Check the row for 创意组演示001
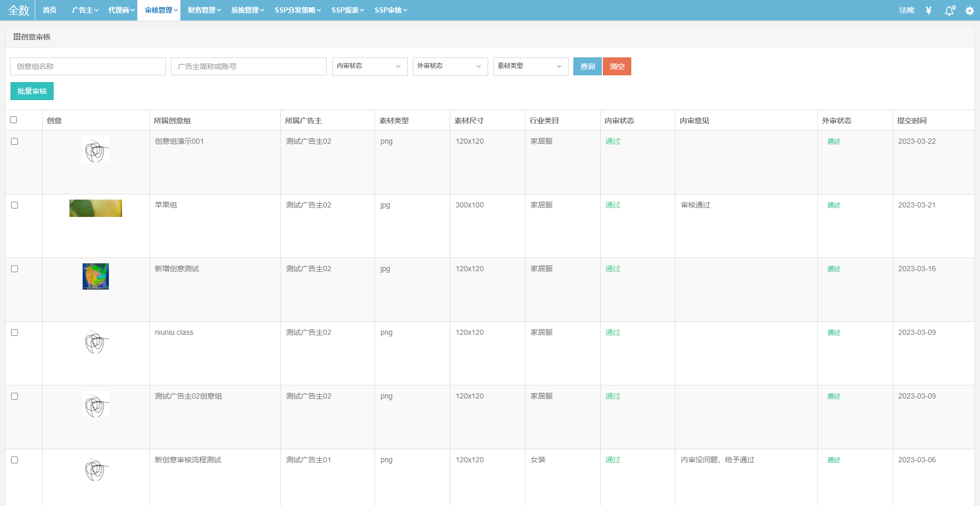Screen dimensions: 980x506 coord(15,142)
